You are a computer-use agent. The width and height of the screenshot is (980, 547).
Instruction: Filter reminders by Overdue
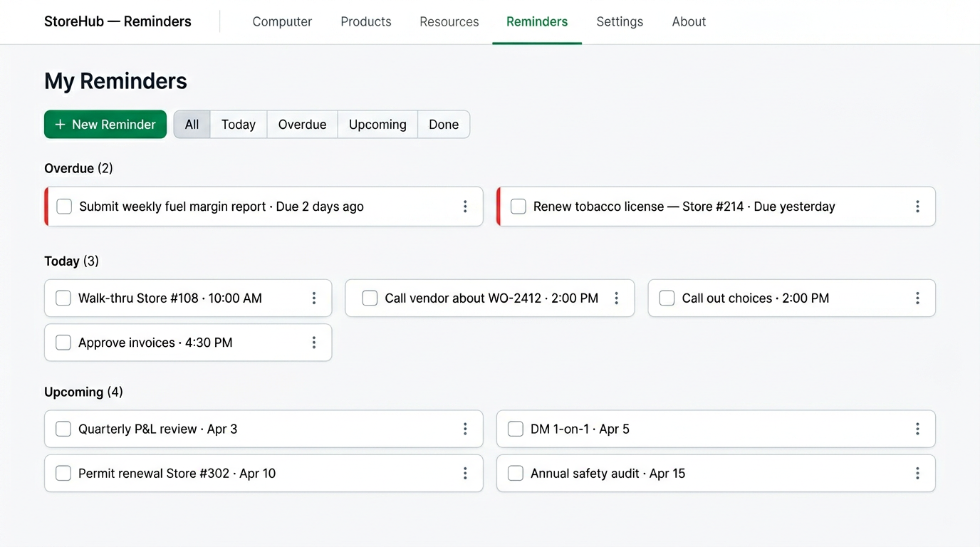tap(302, 124)
